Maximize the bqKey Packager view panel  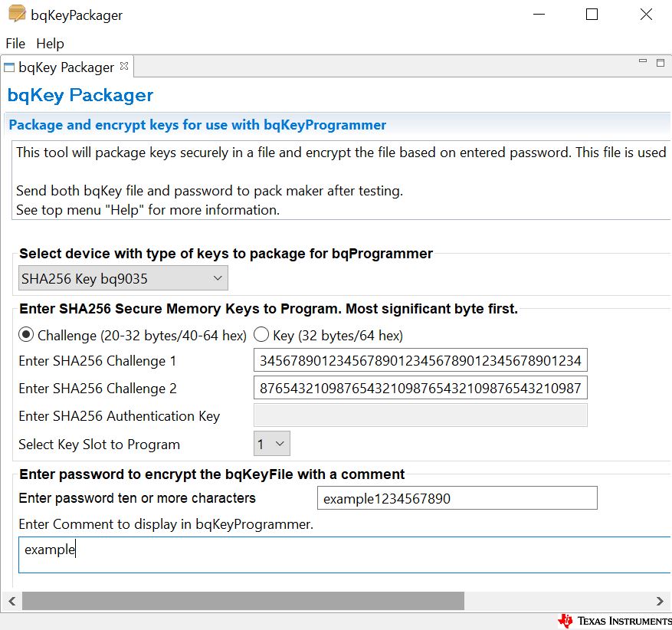(660, 63)
